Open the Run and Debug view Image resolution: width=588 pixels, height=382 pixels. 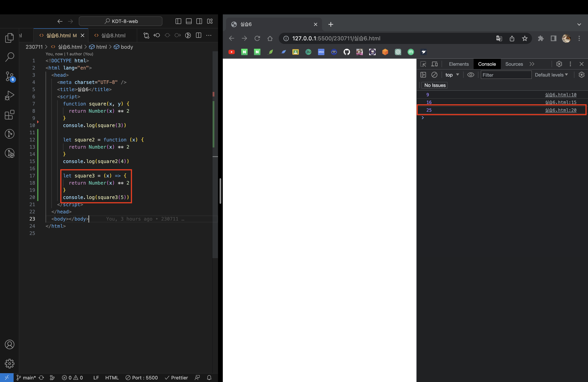(x=9, y=95)
